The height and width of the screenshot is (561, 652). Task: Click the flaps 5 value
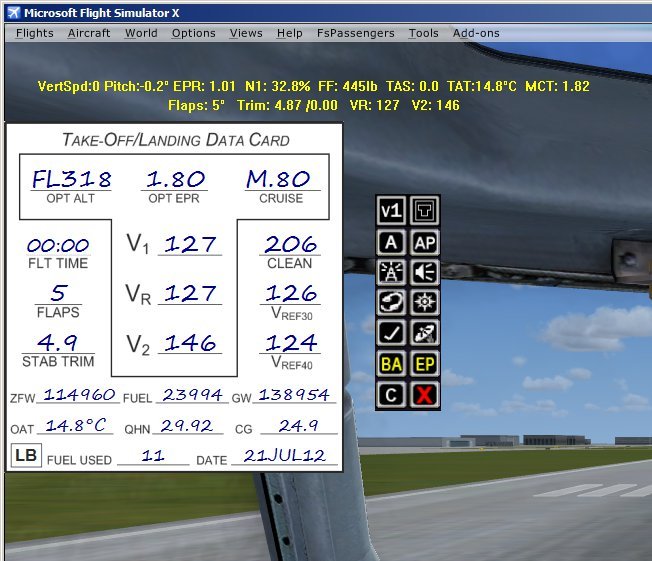(x=59, y=293)
